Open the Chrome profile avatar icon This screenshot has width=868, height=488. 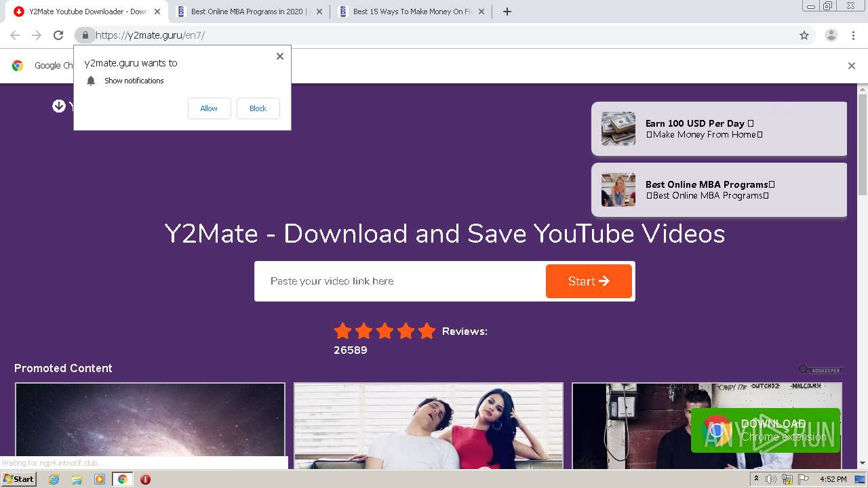click(x=831, y=35)
